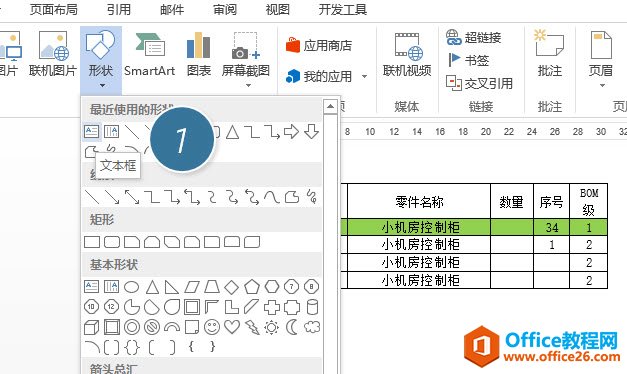Image resolution: width=627 pixels, height=374 pixels.
Task: Choose the cloud basic shape
Action: [x=312, y=327]
